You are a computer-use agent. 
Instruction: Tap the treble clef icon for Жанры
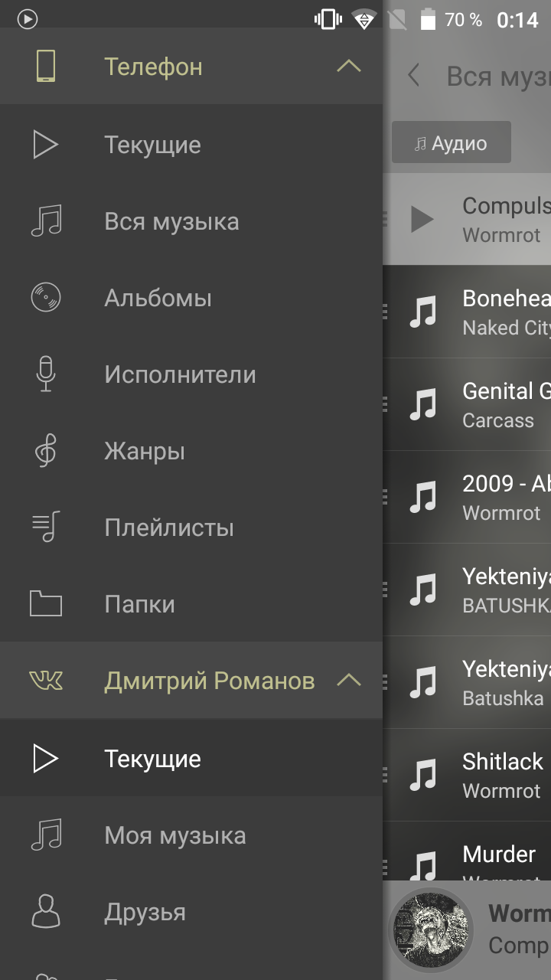click(x=46, y=451)
